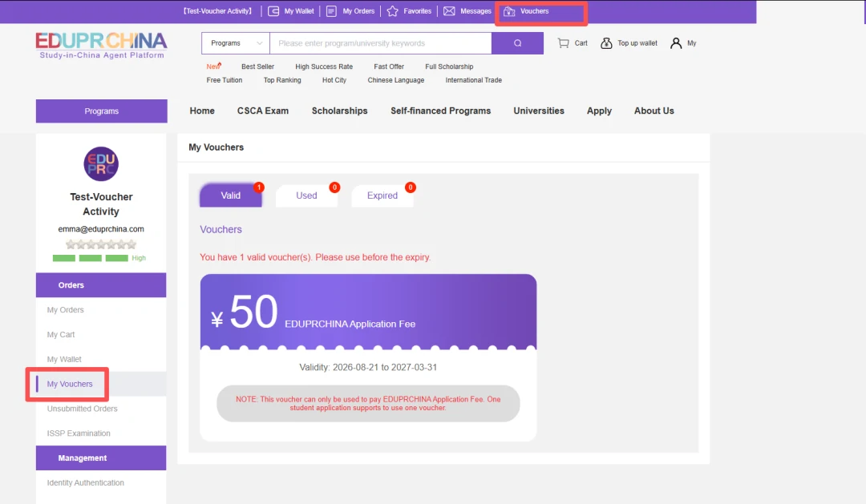Screen dimensions: 866x504
Task: Open CSCA Exam in main navigation
Action: (263, 111)
